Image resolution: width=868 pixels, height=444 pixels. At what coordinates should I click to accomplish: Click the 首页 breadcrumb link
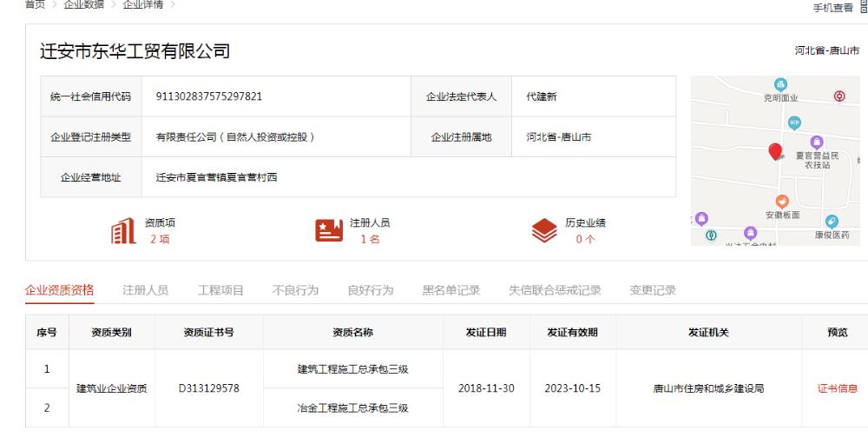36,5
